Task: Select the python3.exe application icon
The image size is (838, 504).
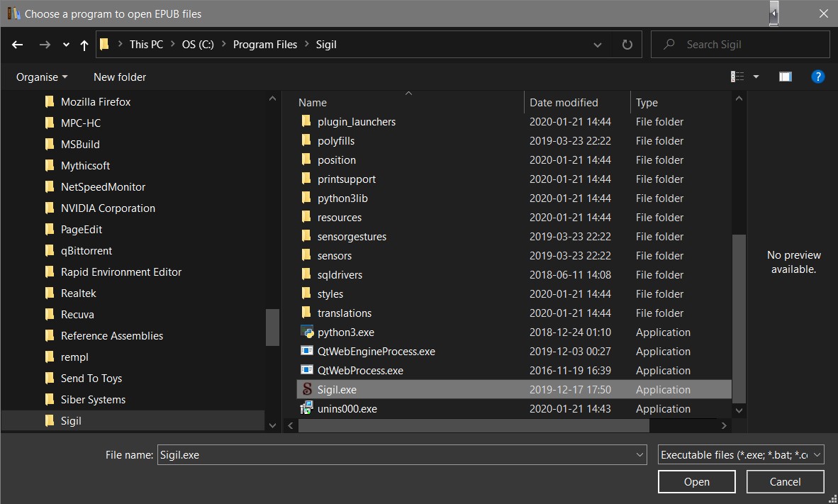Action: 307,332
